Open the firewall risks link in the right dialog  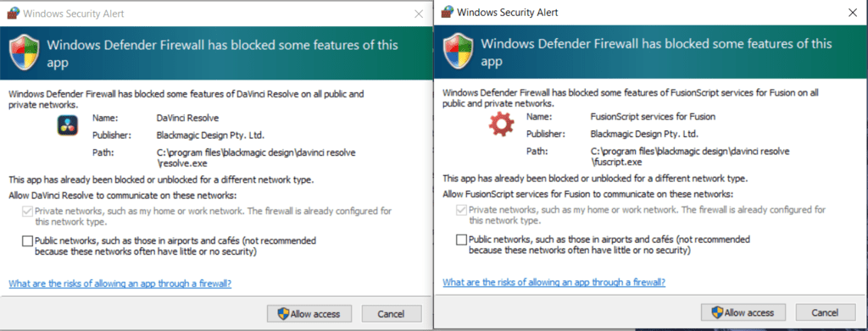pos(554,282)
